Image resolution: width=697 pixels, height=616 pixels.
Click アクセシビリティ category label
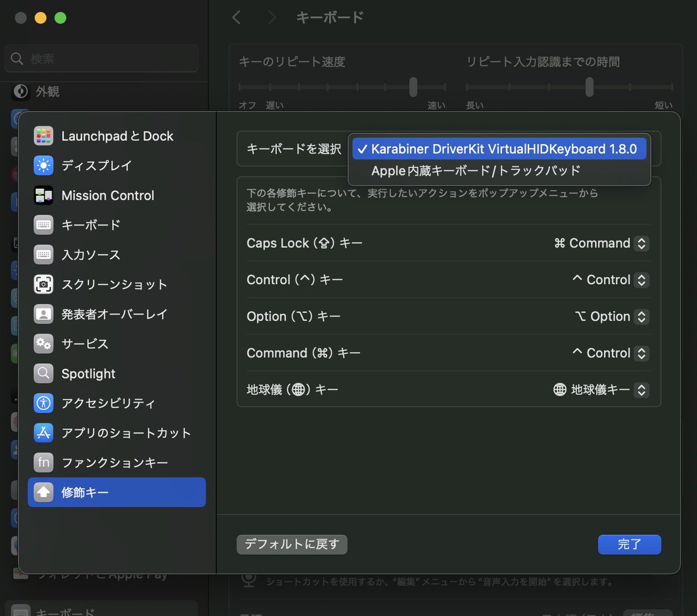(108, 403)
